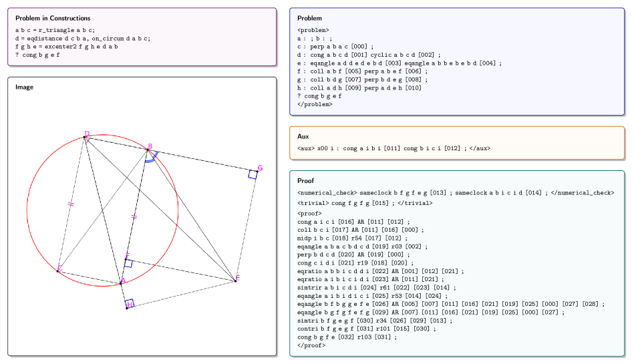Image resolution: width=632 pixels, height=364 pixels.
Task: Click point label C in the diagram
Action: (x=59, y=268)
